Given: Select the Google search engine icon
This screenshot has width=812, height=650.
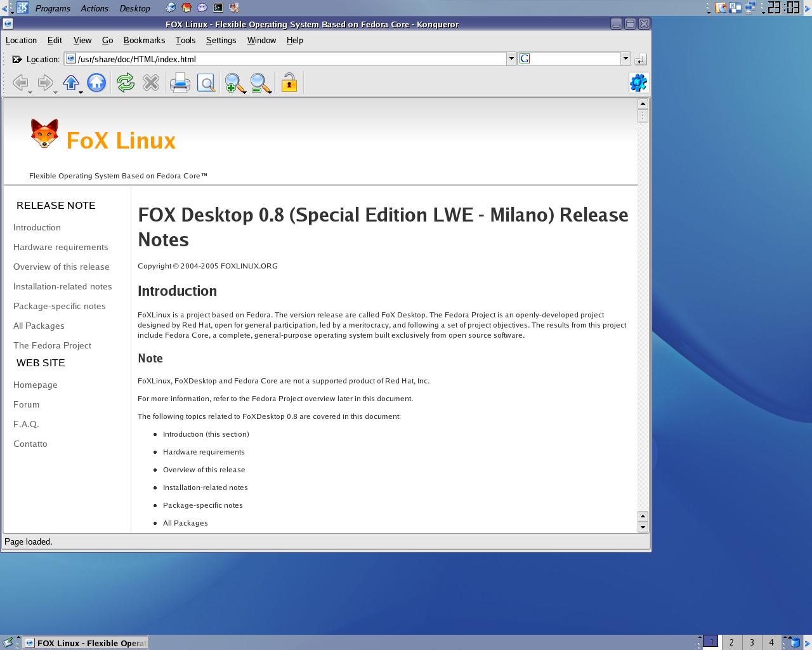Looking at the screenshot, I should (x=525, y=59).
